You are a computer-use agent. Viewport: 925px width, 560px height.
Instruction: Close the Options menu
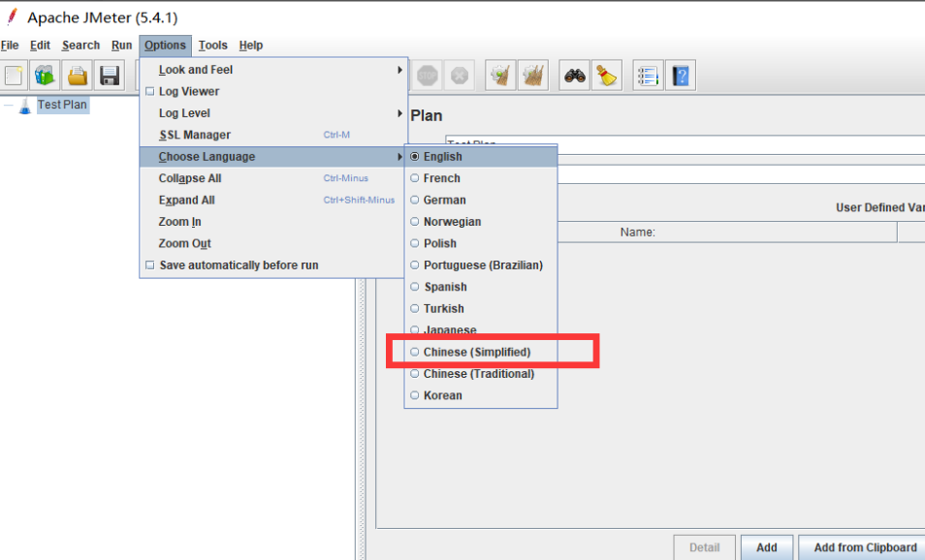165,46
